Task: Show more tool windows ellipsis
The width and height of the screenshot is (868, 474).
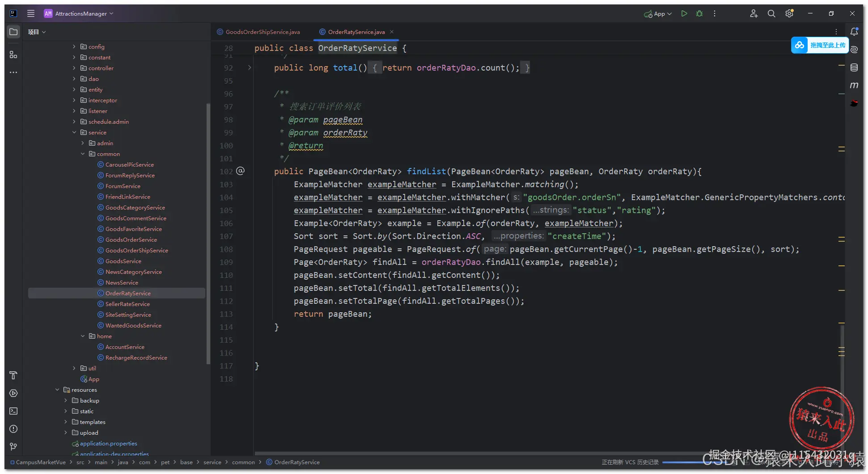Action: [x=13, y=72]
